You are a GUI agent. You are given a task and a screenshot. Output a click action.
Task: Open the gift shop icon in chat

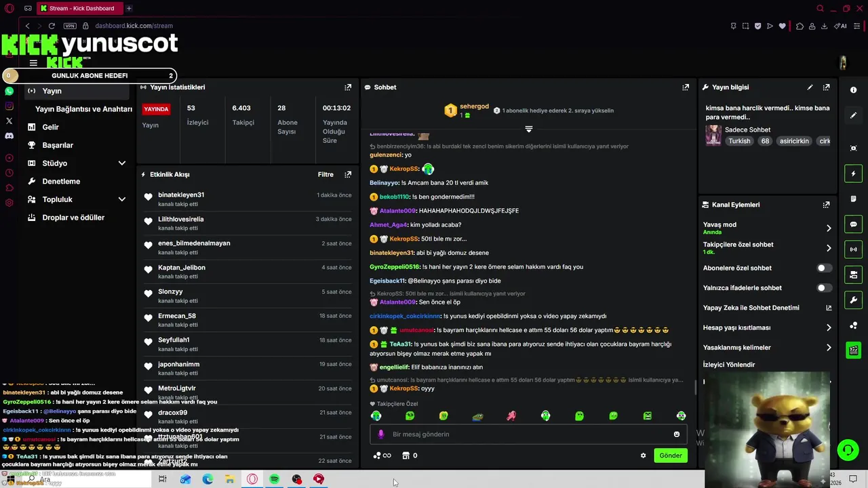tap(406, 455)
